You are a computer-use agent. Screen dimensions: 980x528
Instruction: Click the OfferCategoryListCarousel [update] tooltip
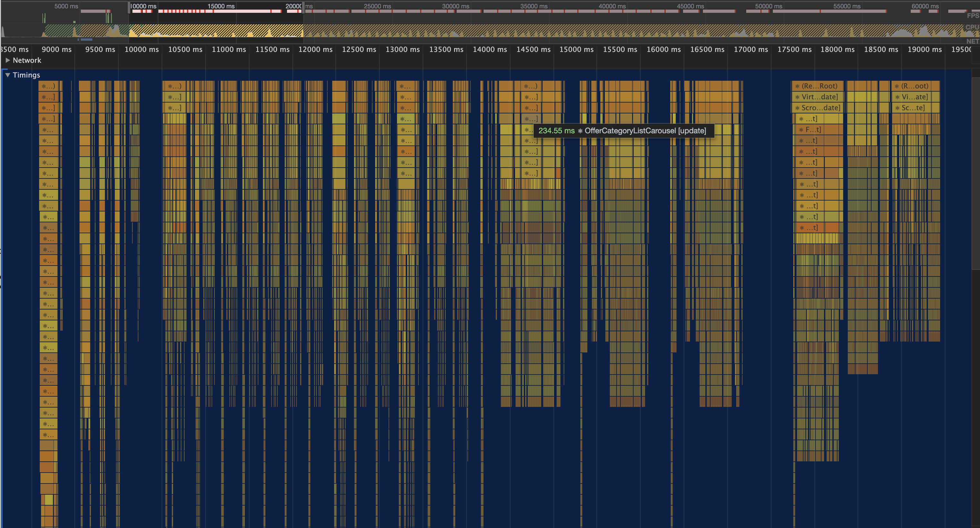click(624, 131)
